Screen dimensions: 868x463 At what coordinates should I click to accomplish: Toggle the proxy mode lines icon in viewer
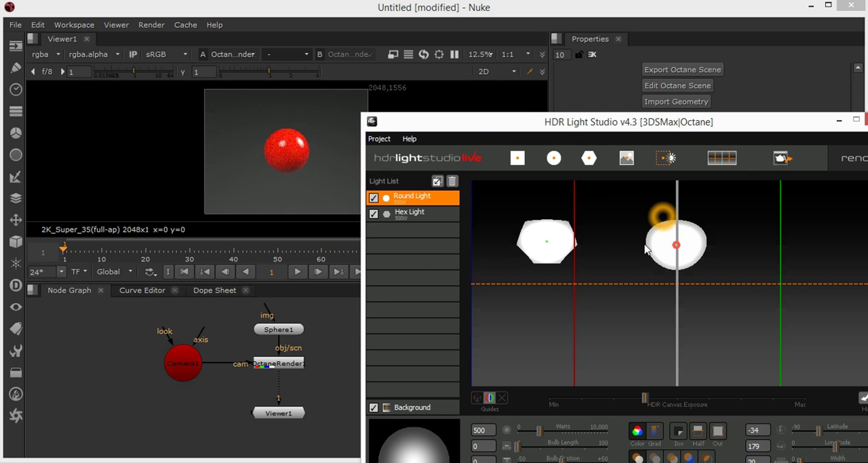click(x=408, y=55)
